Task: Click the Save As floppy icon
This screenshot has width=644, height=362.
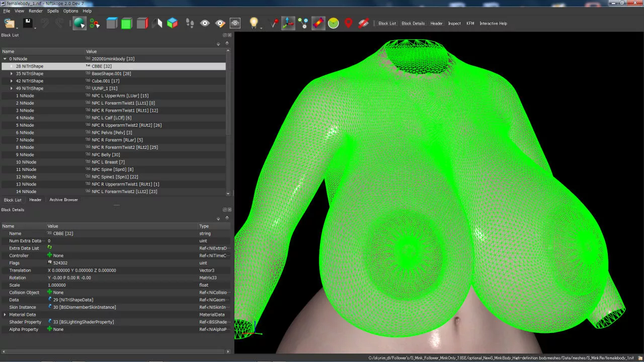Action: tap(28, 23)
